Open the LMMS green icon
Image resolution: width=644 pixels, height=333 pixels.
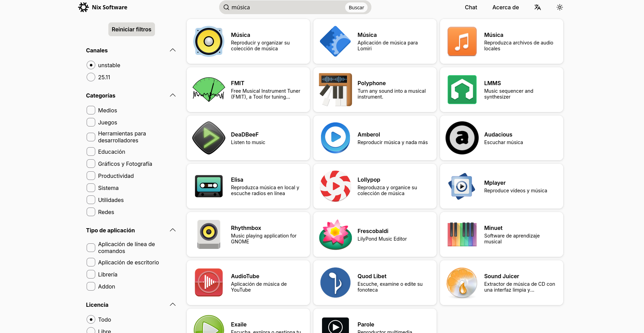tap(462, 90)
